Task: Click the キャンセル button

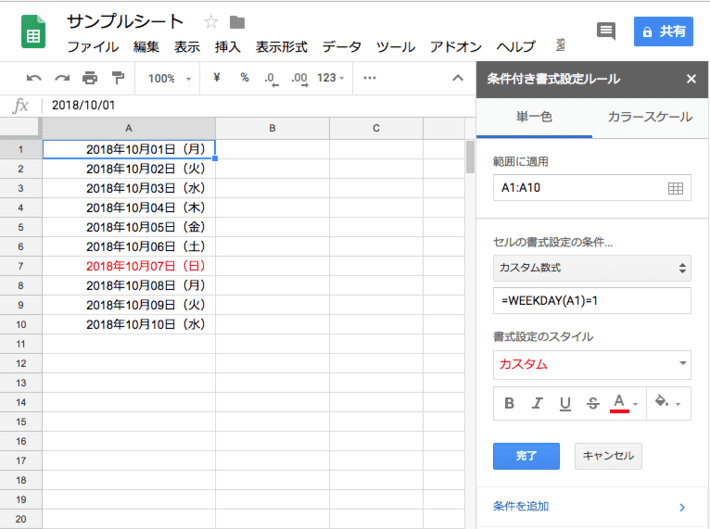Action: click(608, 456)
